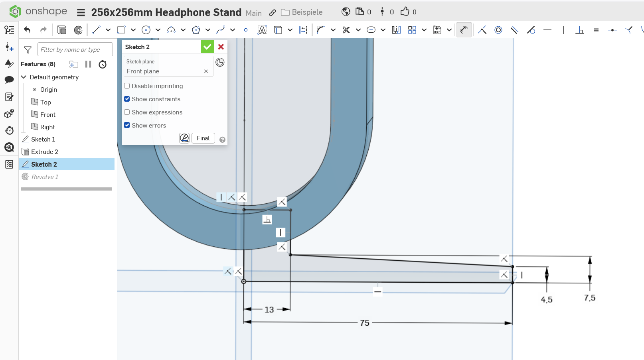Select the Corner rectangle tool
This screenshot has height=360, width=644.
[x=121, y=30]
